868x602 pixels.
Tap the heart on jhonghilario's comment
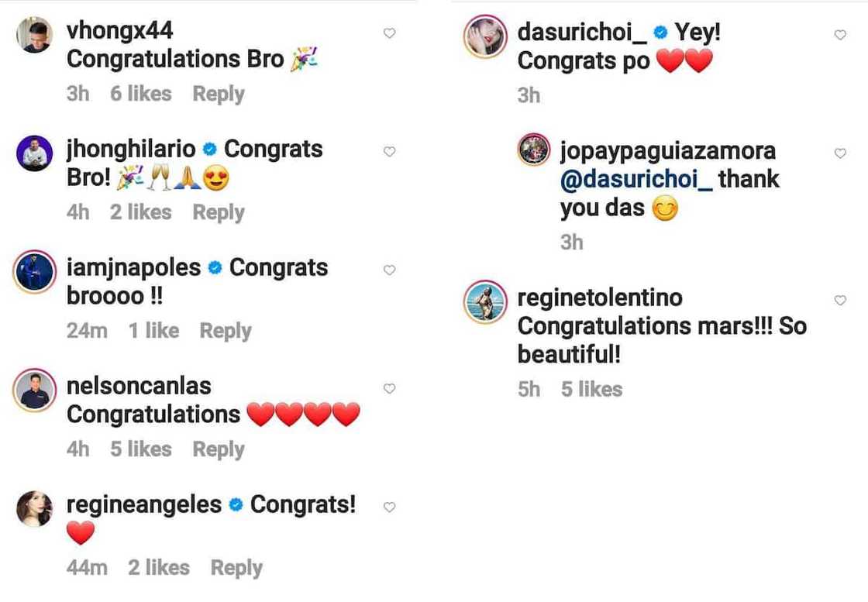pos(390,152)
